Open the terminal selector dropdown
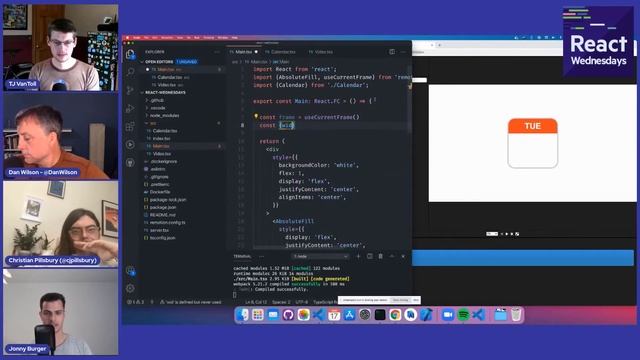 (x=320, y=256)
